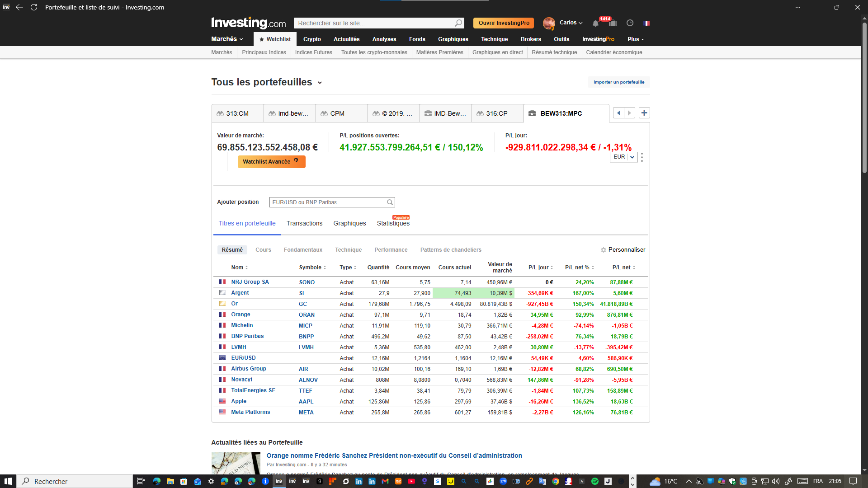
Task: Add a new portfolio with plus icon
Action: [x=644, y=113]
